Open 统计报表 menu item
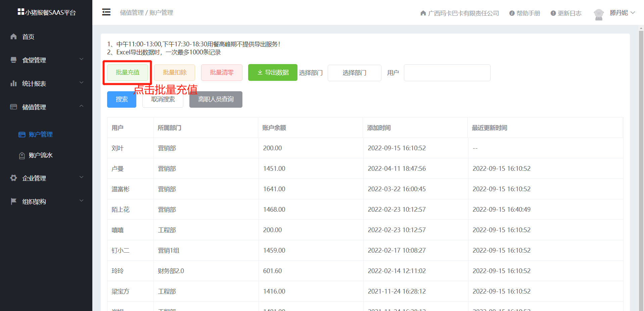 pos(34,84)
